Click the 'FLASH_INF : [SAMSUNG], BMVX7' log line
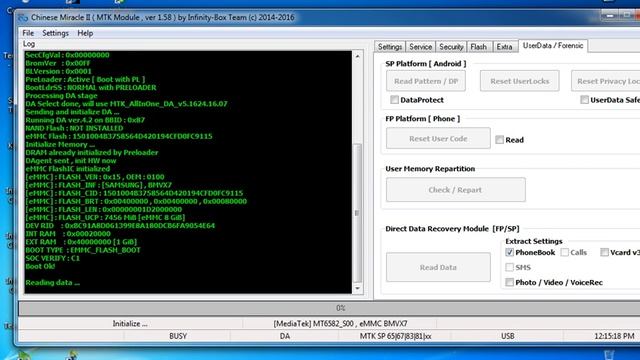Viewport: 640px width, 360px height. point(99,184)
